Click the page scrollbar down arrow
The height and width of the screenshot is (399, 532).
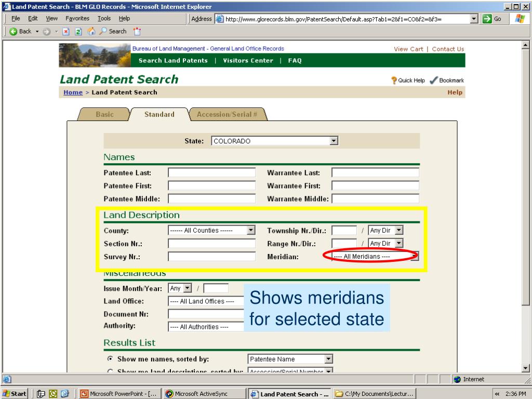[525, 368]
